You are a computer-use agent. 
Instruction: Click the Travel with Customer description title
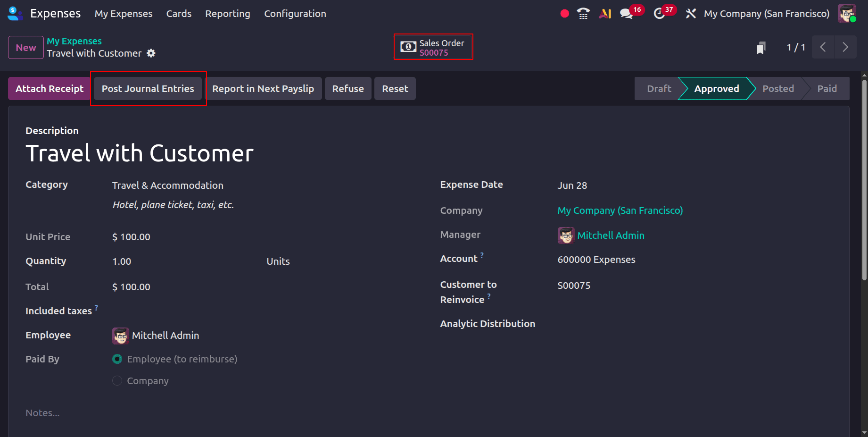[x=140, y=154]
